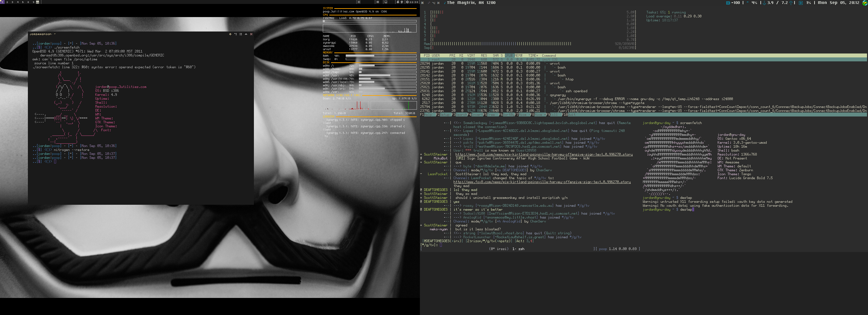The image size is (868, 315).
Task: Click the volume icon showing -100
Action: click(728, 3)
